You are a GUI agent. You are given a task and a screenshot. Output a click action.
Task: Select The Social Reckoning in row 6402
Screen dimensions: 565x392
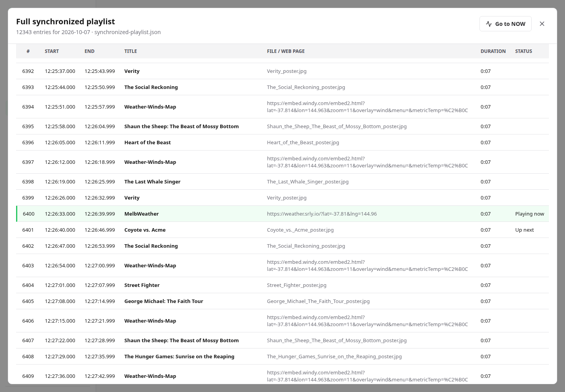[x=151, y=246]
